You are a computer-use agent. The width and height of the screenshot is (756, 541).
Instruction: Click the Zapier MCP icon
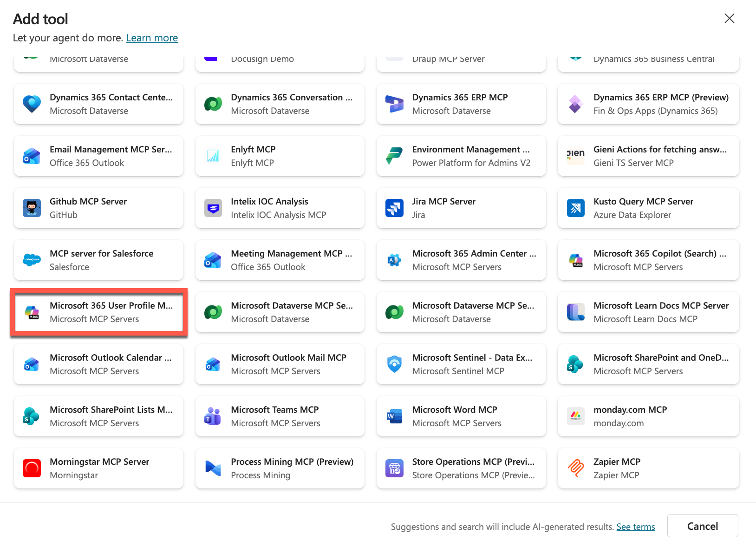575,468
